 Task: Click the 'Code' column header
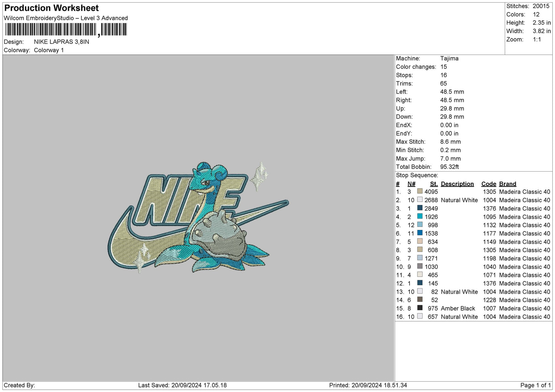489,184
